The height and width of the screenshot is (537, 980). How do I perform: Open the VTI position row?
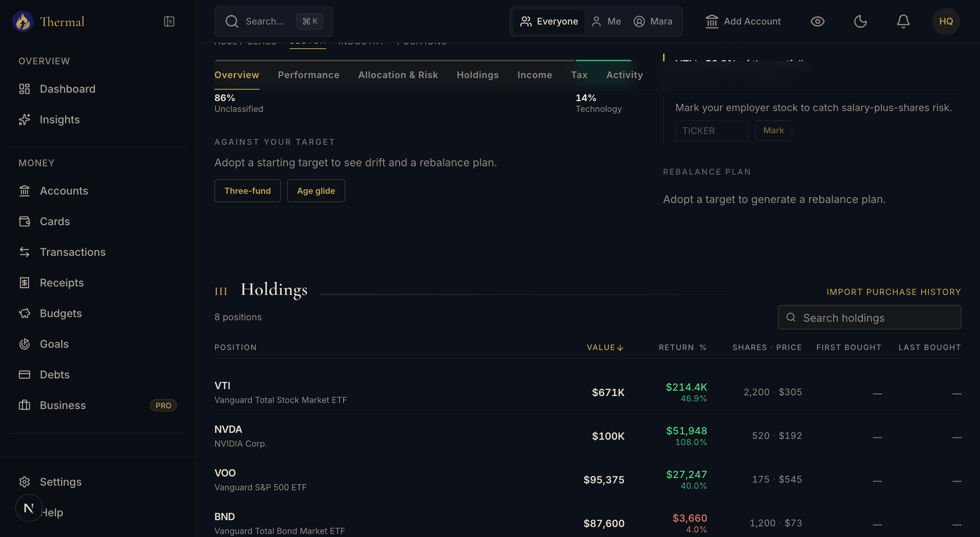[588, 392]
